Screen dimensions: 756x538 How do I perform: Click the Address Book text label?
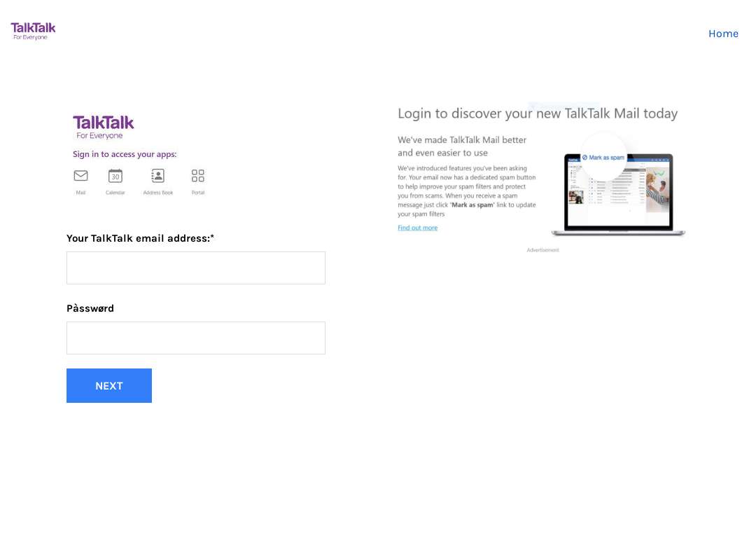tap(158, 193)
